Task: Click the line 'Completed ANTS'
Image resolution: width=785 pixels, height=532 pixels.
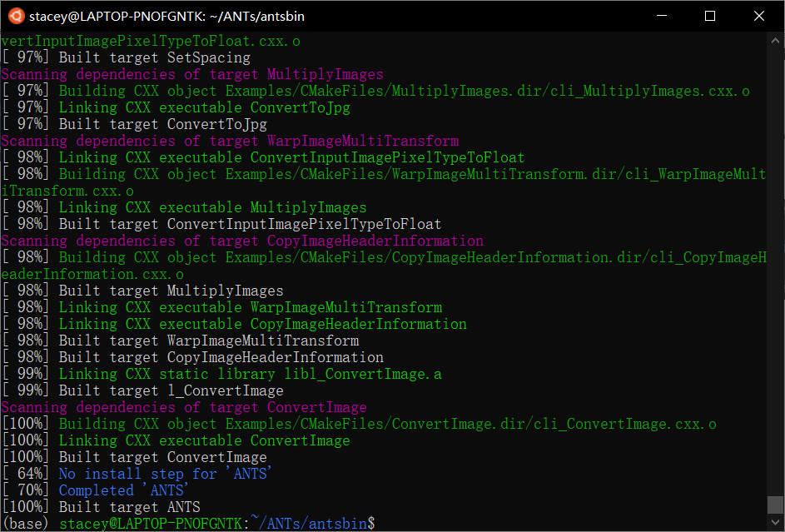Action: click(x=121, y=490)
